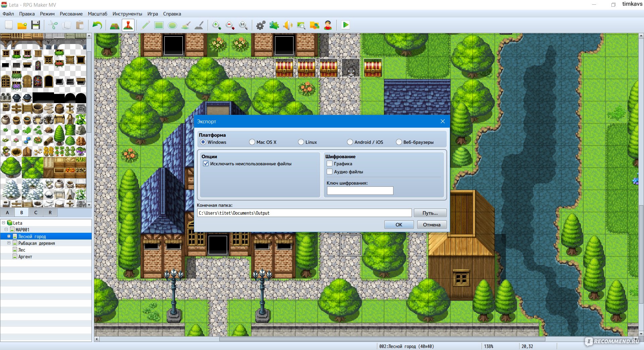Select the Flood Fill bucket tool
The width and height of the screenshot is (644, 350).
(186, 25)
